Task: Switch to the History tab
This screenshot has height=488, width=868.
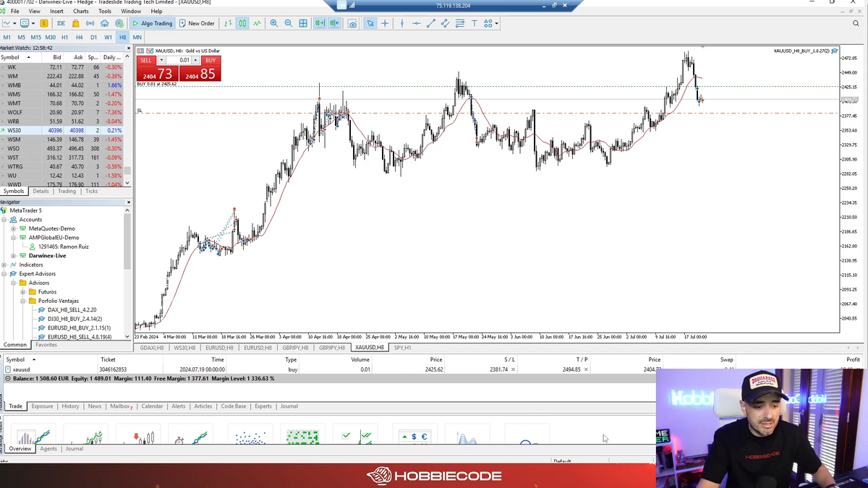Action: [70, 406]
